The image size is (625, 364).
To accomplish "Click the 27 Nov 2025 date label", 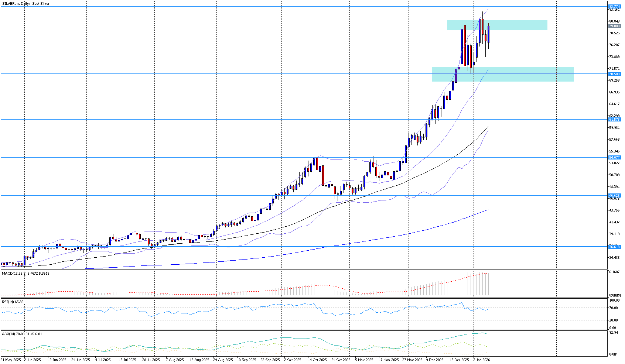I will tap(412, 360).
